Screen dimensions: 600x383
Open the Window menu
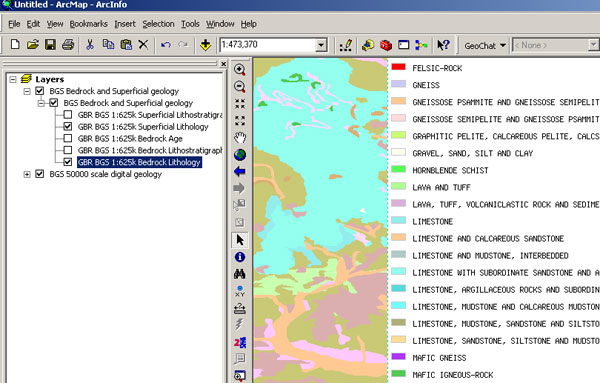pos(220,24)
